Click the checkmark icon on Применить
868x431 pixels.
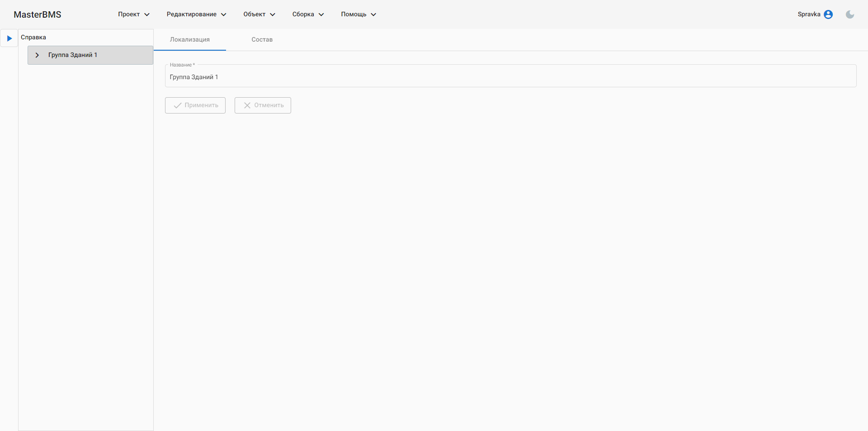pos(178,105)
